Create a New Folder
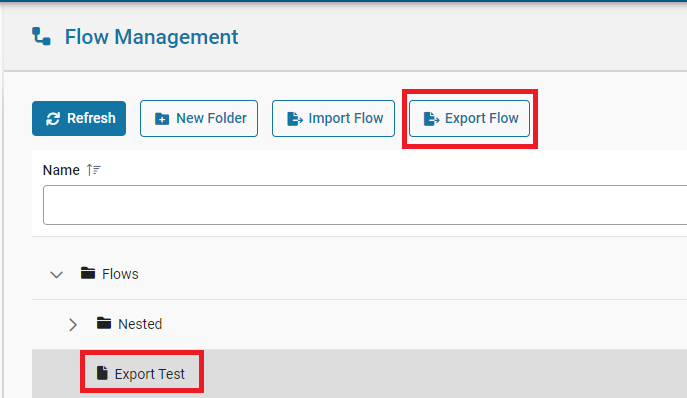Screen dimensions: 687x398 [199, 118]
